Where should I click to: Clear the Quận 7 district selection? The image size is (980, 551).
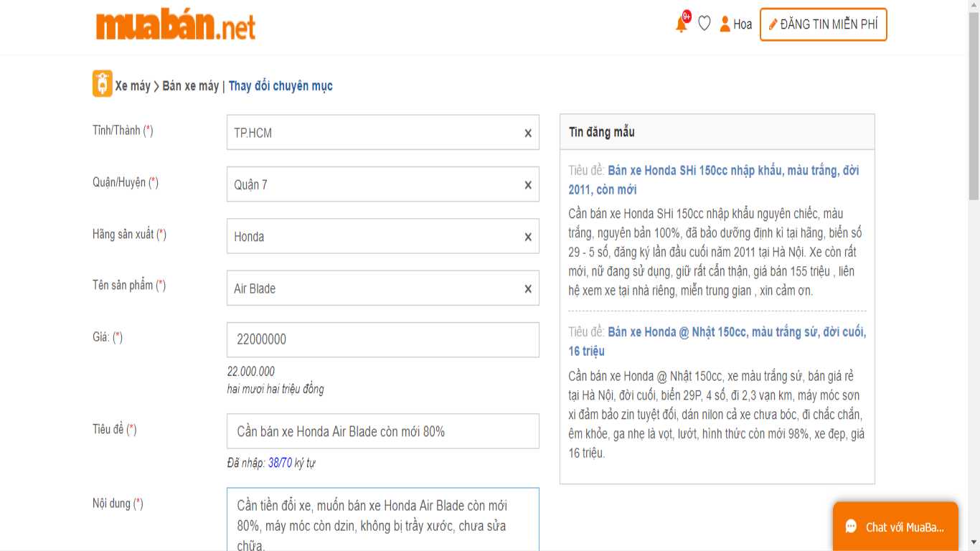pos(528,185)
